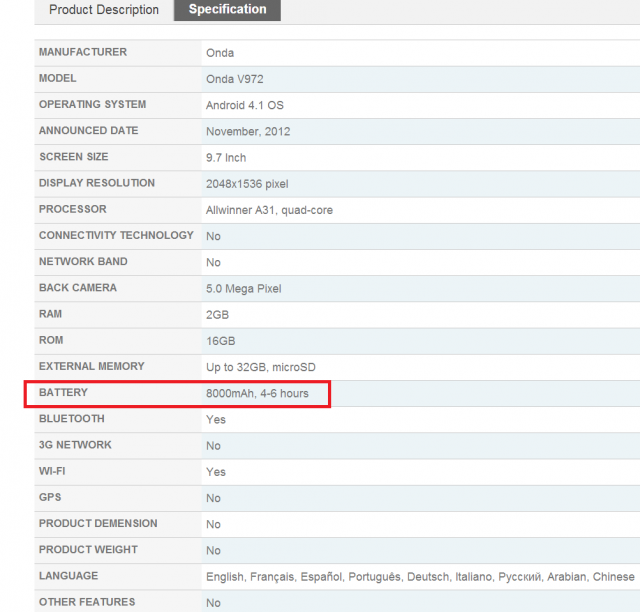Select 'No' in Product Weight row
This screenshot has width=640, height=612.
tap(213, 550)
